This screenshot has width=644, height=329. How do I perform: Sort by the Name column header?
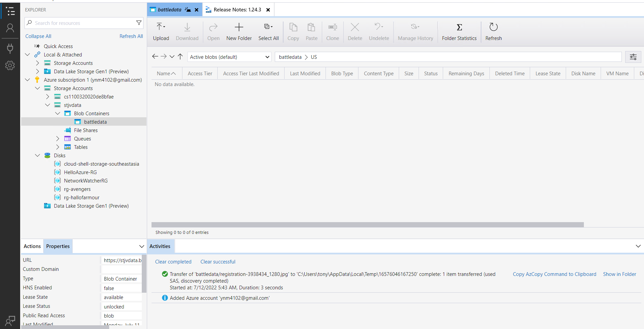tap(166, 73)
